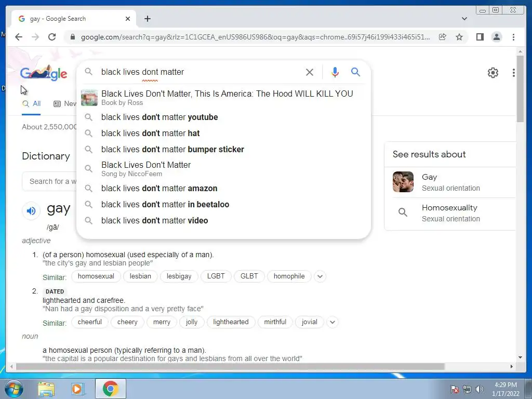Open a new tab
The width and height of the screenshot is (532, 399).
(147, 19)
